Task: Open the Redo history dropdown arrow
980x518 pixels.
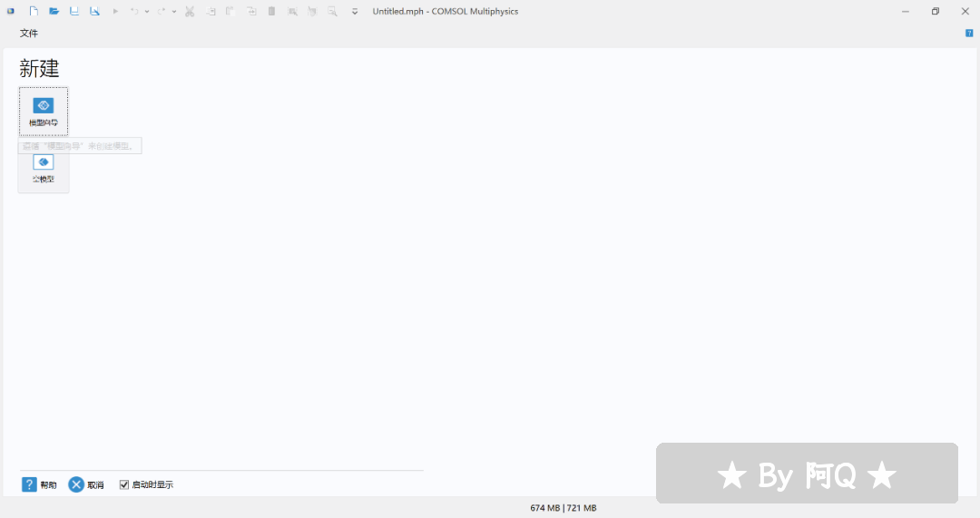Action: tap(173, 11)
